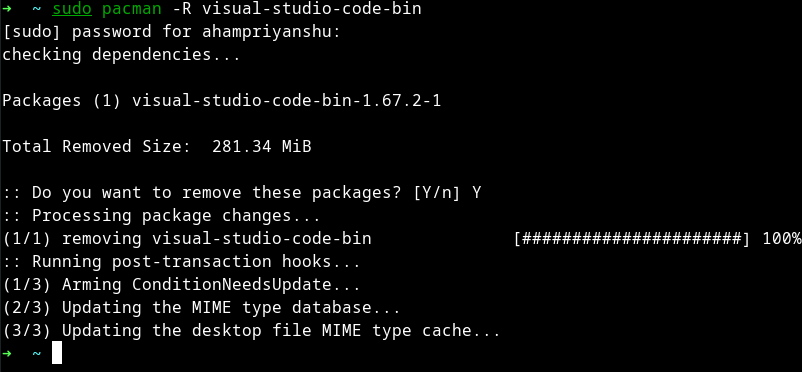Click the 100% progress indicator

click(x=782, y=238)
